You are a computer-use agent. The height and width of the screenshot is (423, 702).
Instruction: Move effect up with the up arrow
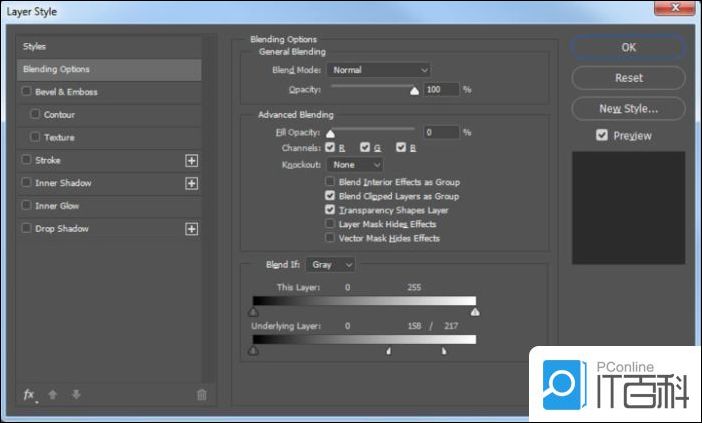point(53,394)
